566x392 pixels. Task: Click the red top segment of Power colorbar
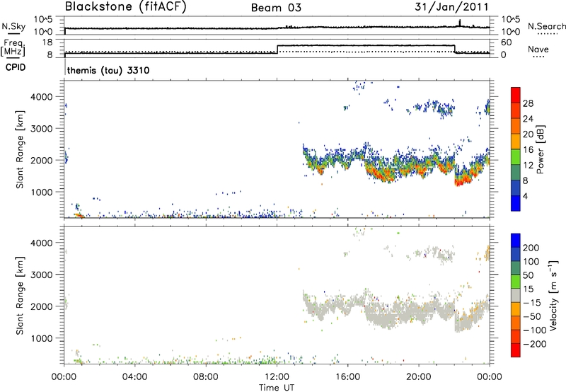[516, 95]
